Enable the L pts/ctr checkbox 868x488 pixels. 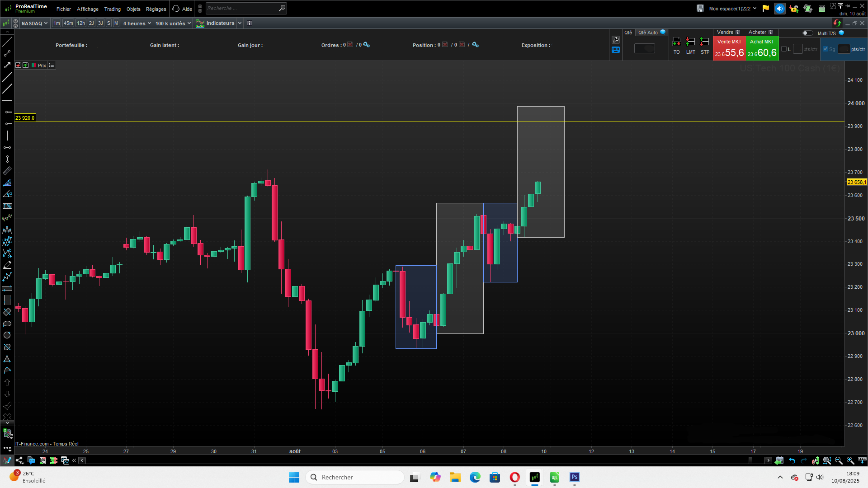784,49
